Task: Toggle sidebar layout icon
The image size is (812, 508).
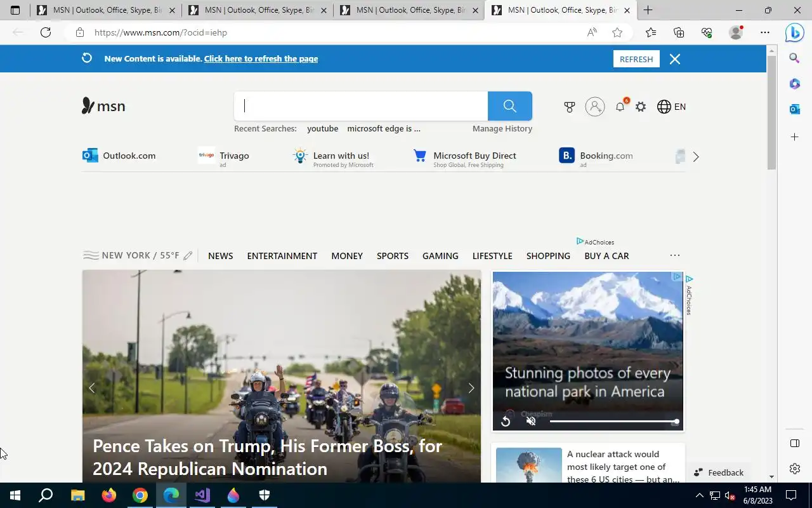Action: [x=795, y=443]
